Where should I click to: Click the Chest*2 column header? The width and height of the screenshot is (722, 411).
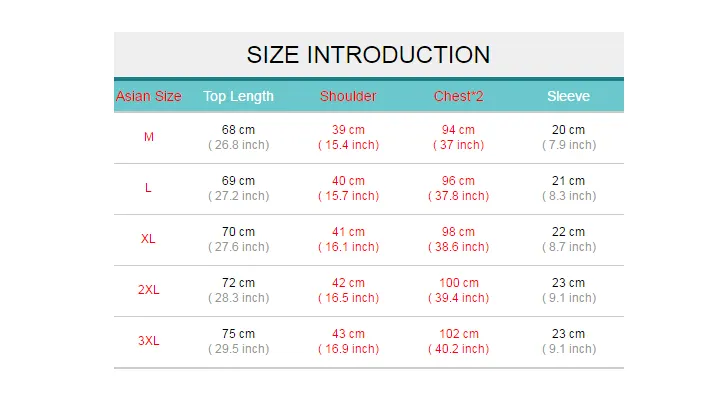(459, 96)
